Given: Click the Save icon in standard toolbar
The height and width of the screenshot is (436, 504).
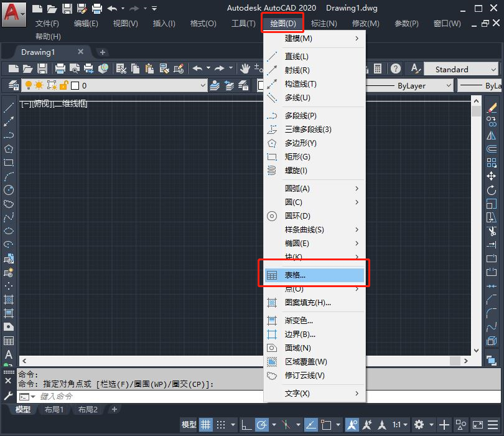Looking at the screenshot, I should [42, 69].
